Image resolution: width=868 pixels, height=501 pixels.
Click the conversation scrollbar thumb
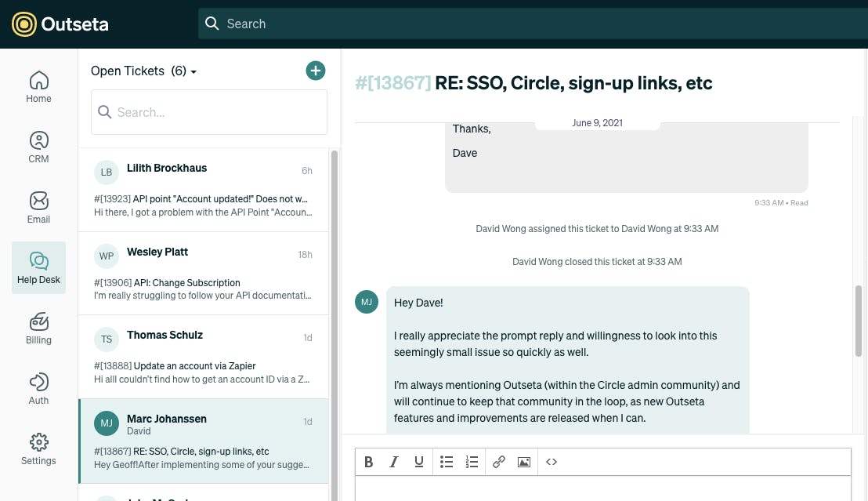pyautogui.click(x=859, y=321)
